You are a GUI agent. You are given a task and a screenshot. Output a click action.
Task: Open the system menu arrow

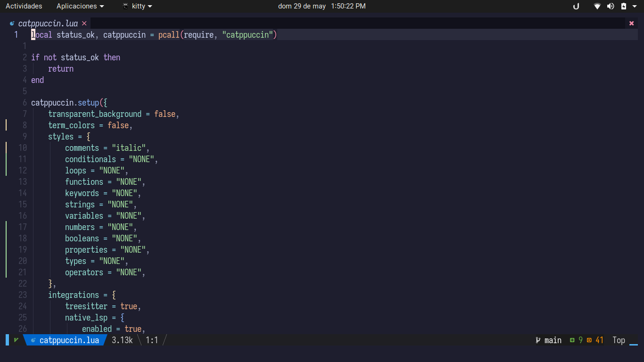tap(635, 7)
